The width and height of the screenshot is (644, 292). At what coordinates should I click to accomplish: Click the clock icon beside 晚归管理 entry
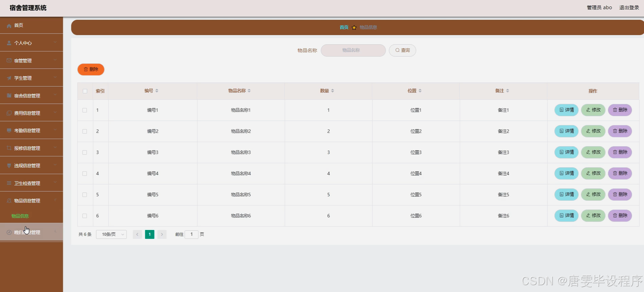point(9,232)
